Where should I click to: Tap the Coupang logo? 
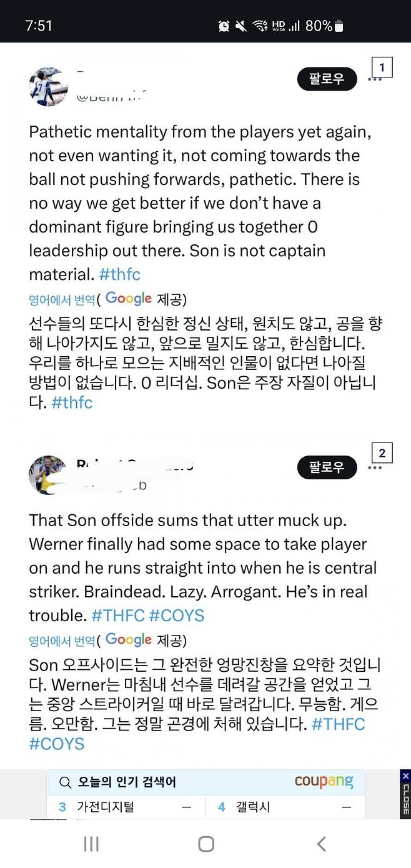click(x=324, y=782)
